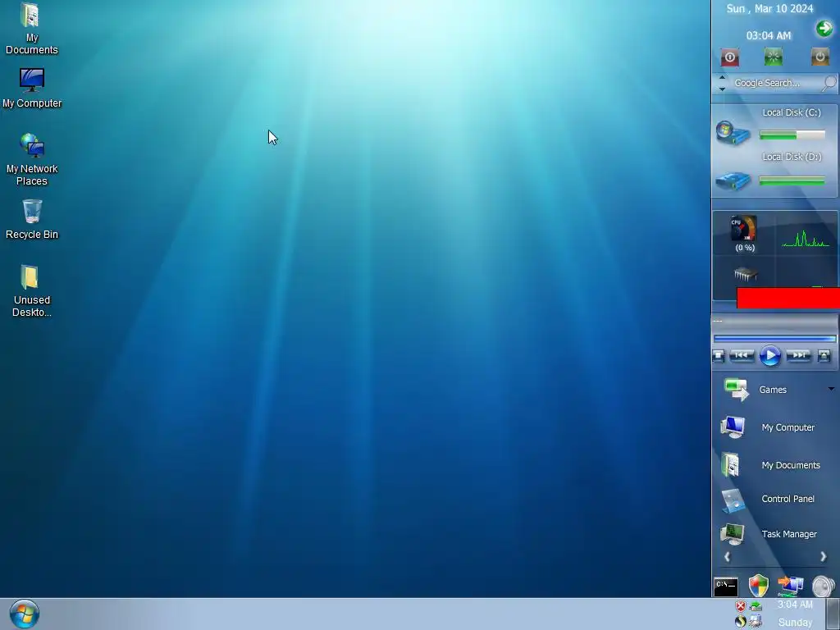Image resolution: width=840 pixels, height=630 pixels.
Task: Click the taskbar clock showing 3:04 AM
Action: 795,605
